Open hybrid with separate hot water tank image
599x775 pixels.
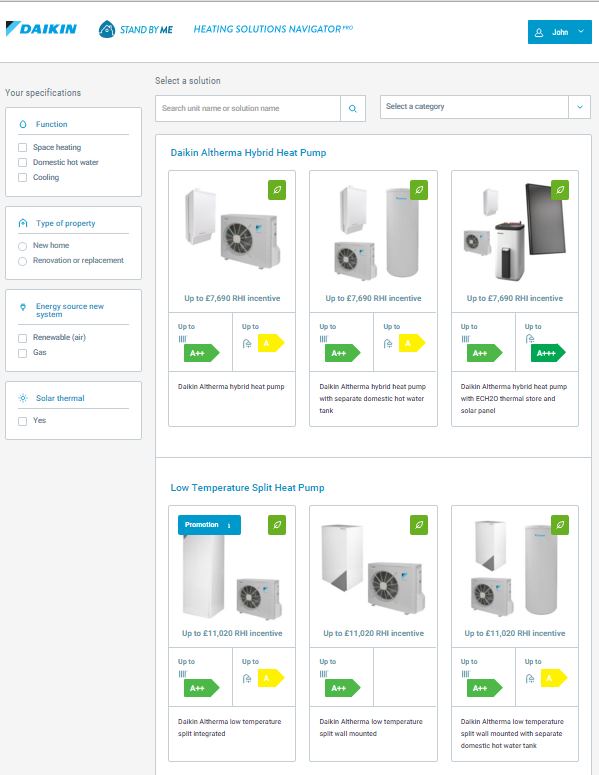[x=376, y=232]
